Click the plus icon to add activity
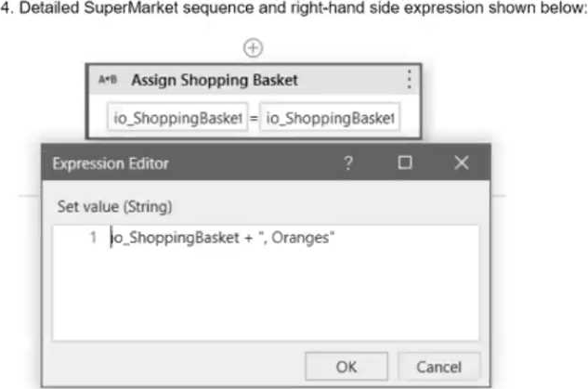Screen dimensions: 588x389 tap(253, 48)
